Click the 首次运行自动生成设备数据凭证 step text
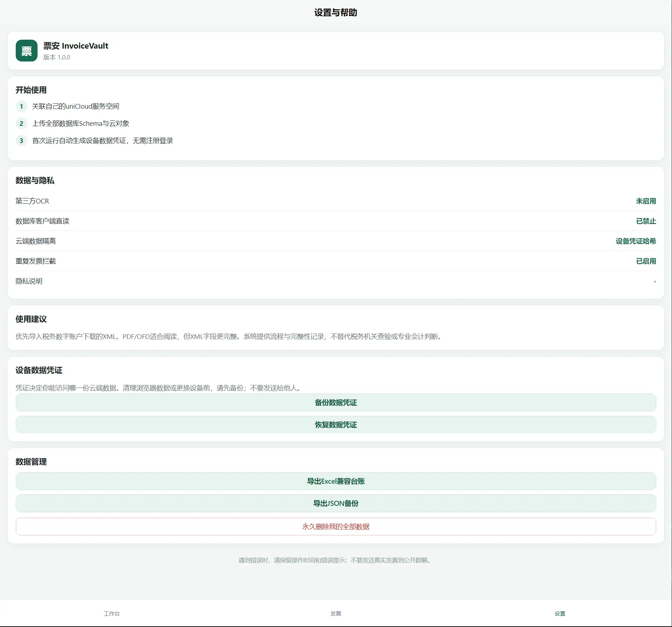 coord(103,140)
